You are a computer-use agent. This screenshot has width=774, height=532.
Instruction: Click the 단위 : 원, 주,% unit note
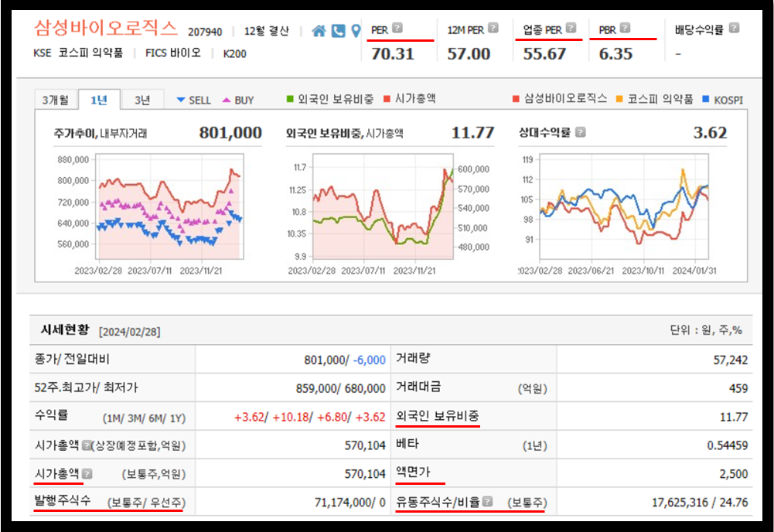click(x=706, y=330)
